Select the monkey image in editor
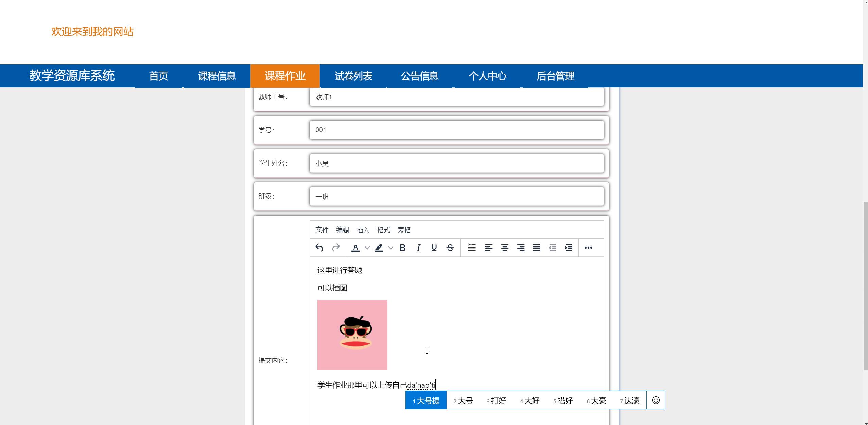 tap(352, 335)
